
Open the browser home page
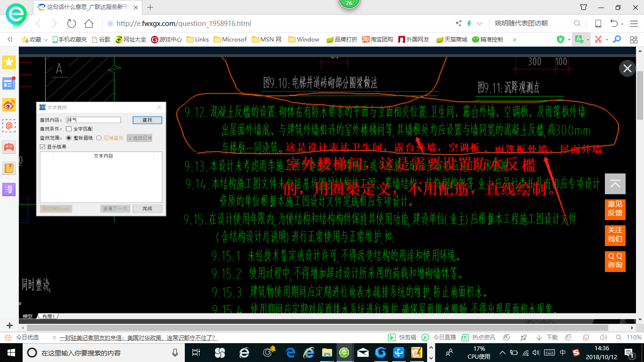(x=89, y=24)
